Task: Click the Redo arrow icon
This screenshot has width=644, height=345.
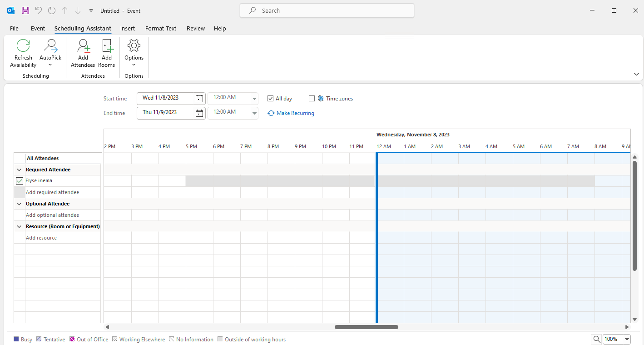Action: point(52,10)
